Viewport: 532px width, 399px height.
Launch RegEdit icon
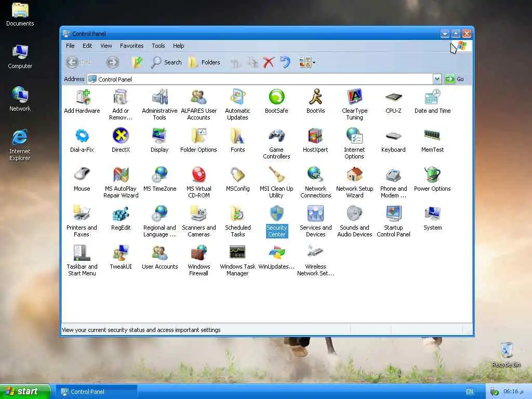point(121,219)
